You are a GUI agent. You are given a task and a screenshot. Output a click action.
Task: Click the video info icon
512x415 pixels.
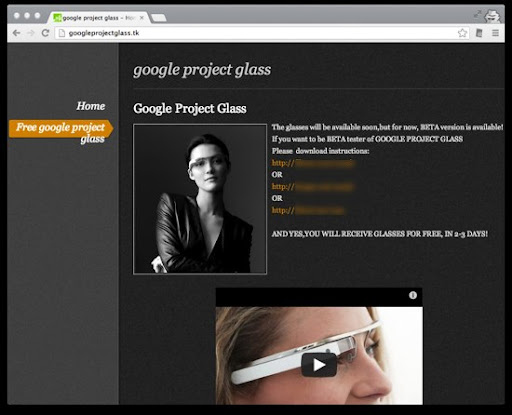click(x=413, y=295)
